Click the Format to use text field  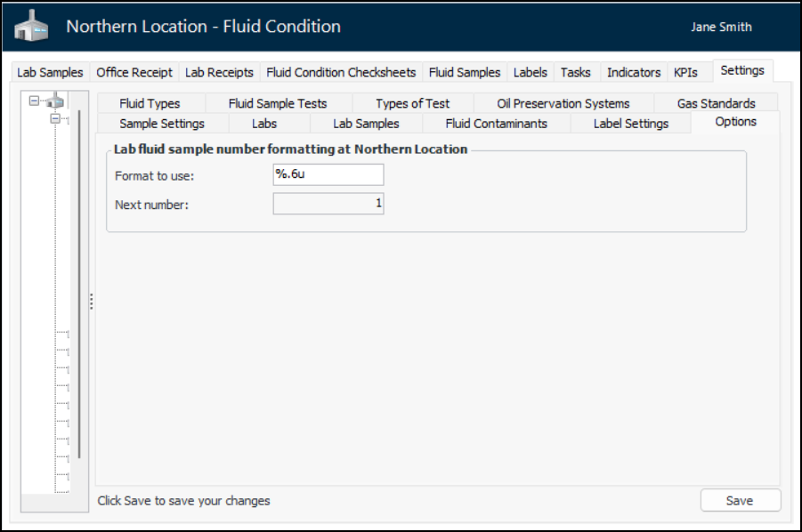coord(328,175)
